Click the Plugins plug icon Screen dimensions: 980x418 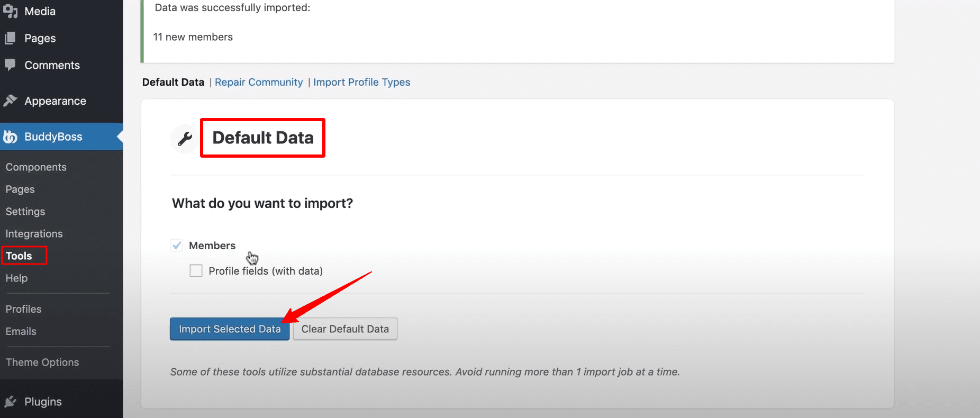pyautogui.click(x=10, y=402)
